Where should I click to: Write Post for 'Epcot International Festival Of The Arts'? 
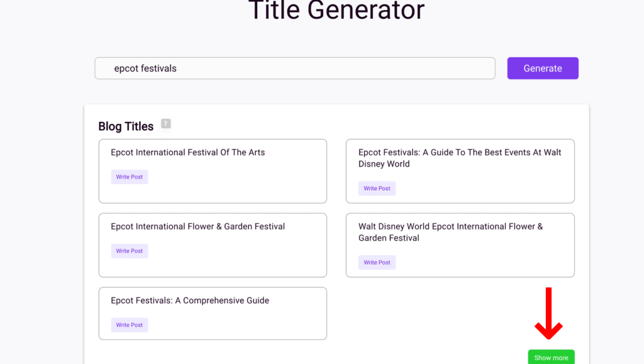point(130,177)
